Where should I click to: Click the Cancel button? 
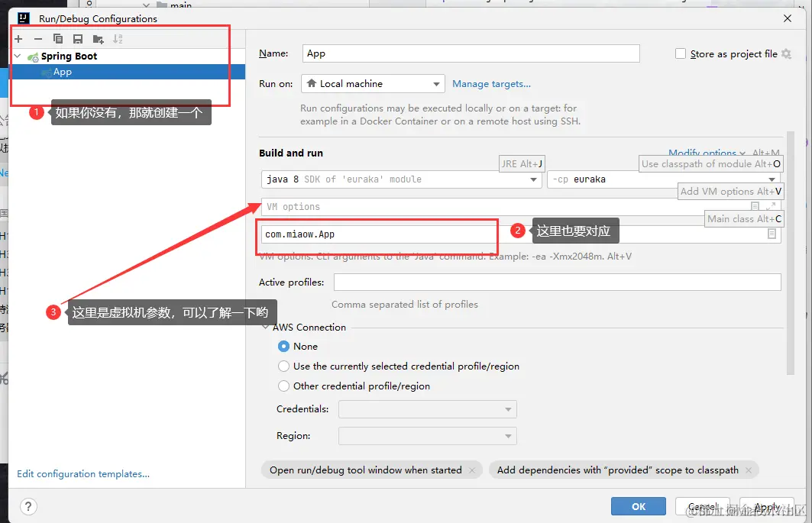(704, 506)
